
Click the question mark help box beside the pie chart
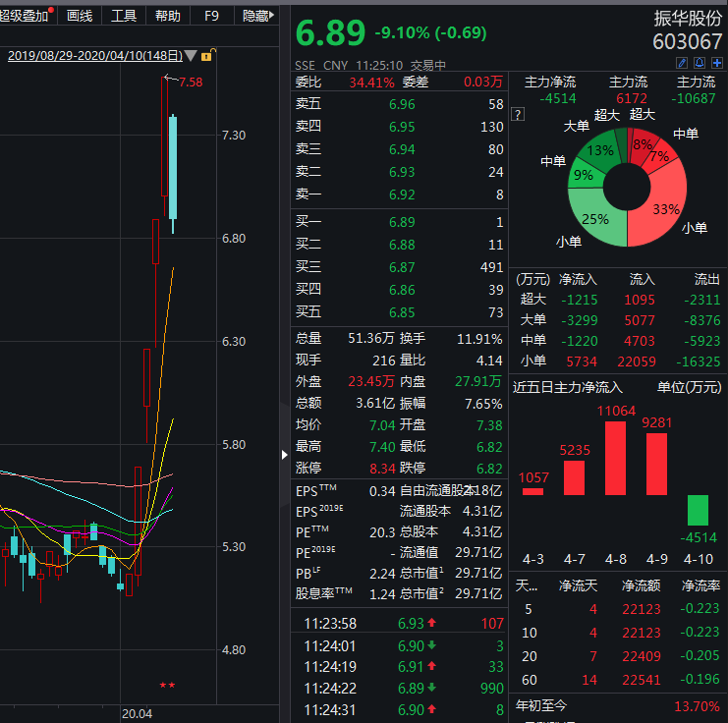pos(518,114)
